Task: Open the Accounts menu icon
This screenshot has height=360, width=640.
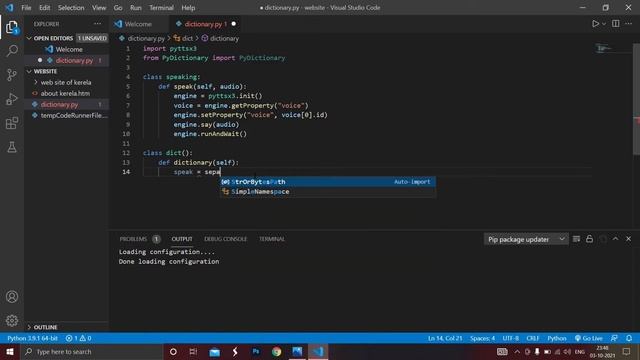Action: click(x=12, y=297)
